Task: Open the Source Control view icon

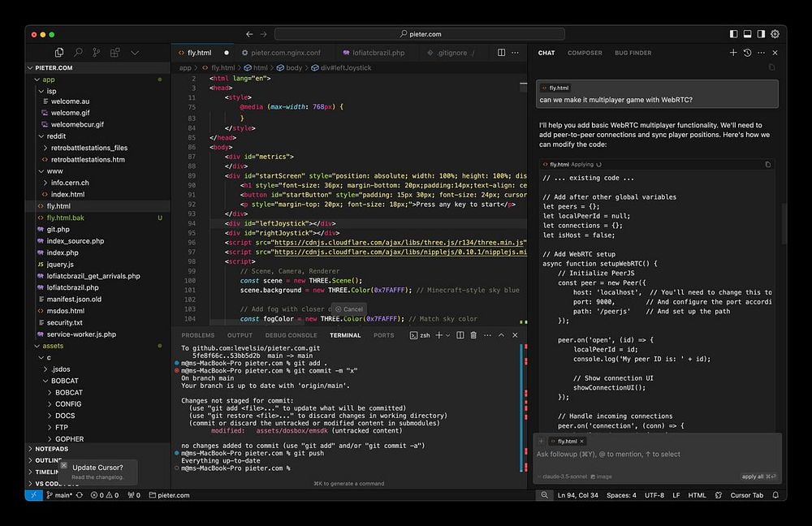Action: click(97, 53)
